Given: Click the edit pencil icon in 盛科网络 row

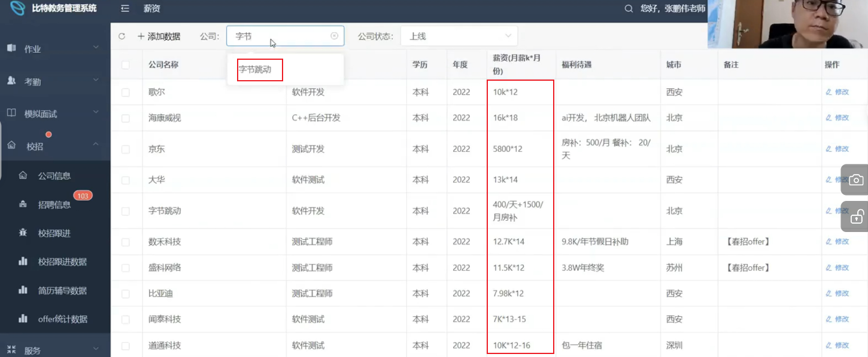Looking at the screenshot, I should coord(829,267).
